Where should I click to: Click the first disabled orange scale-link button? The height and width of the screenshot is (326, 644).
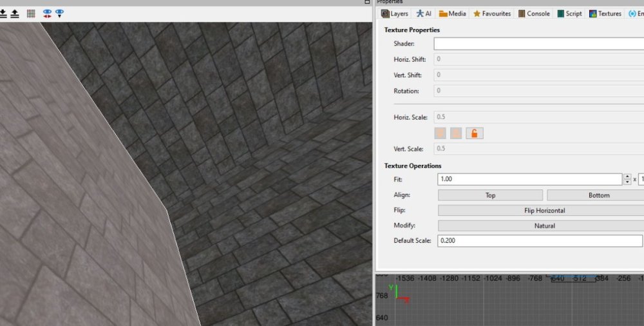click(440, 133)
